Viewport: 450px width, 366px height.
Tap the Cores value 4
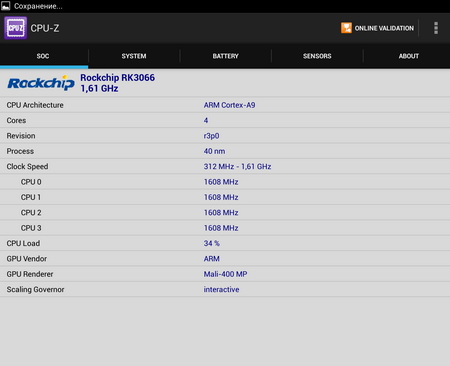(x=206, y=120)
